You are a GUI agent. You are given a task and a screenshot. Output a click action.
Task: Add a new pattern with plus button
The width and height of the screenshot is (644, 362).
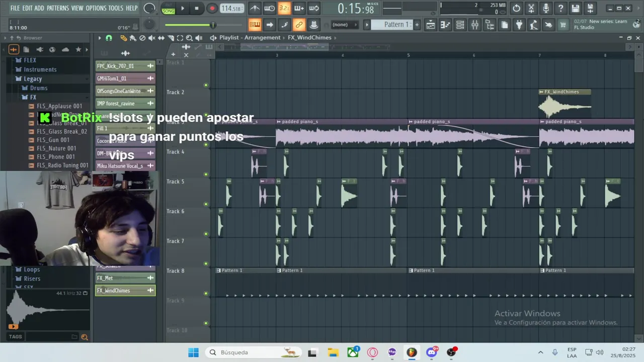coord(417,25)
